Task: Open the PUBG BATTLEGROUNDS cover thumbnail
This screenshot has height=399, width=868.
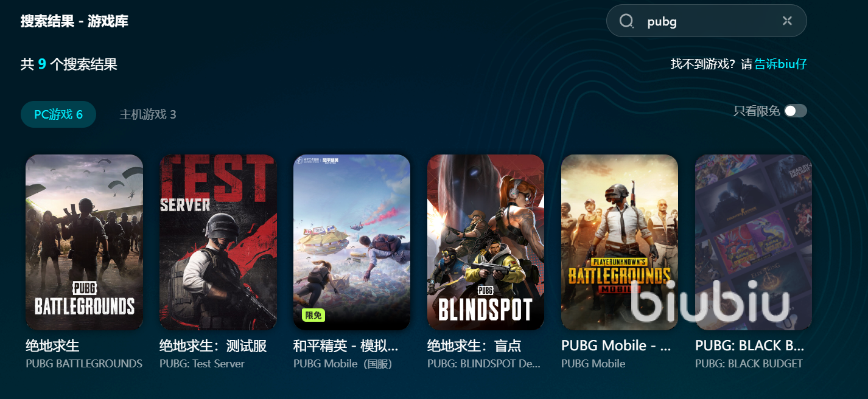Action: pos(84,242)
